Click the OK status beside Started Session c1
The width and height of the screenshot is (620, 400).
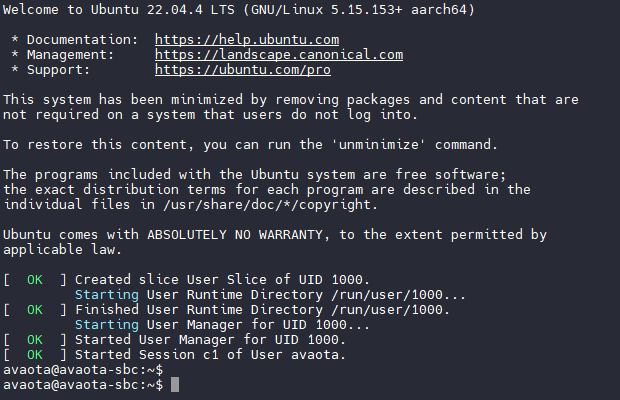[35, 355]
